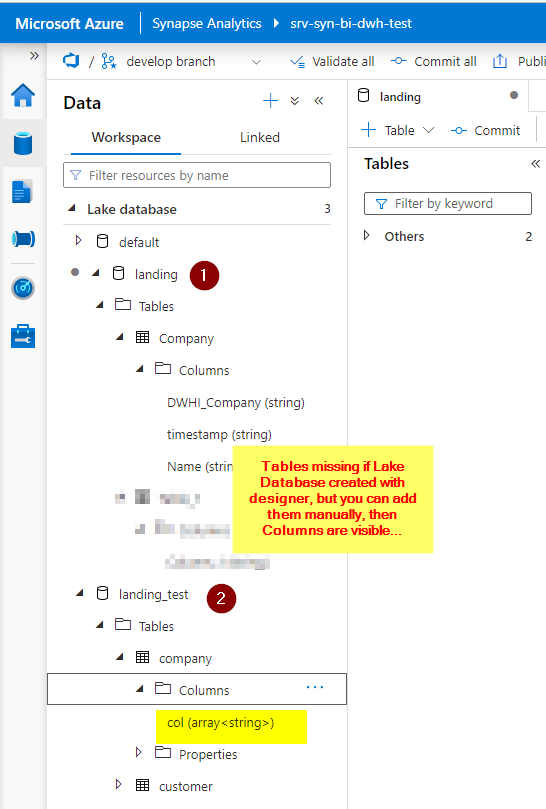
Task: Expand the customer table
Action: click(x=118, y=784)
